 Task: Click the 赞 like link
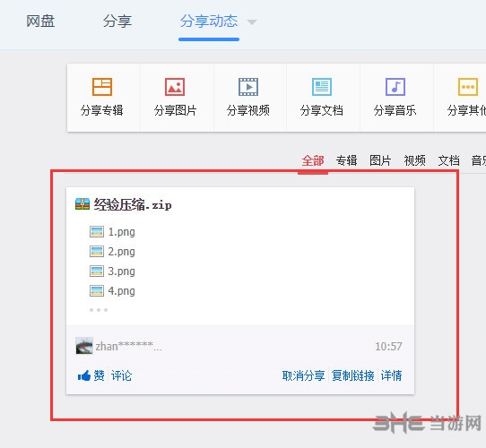tap(99, 375)
